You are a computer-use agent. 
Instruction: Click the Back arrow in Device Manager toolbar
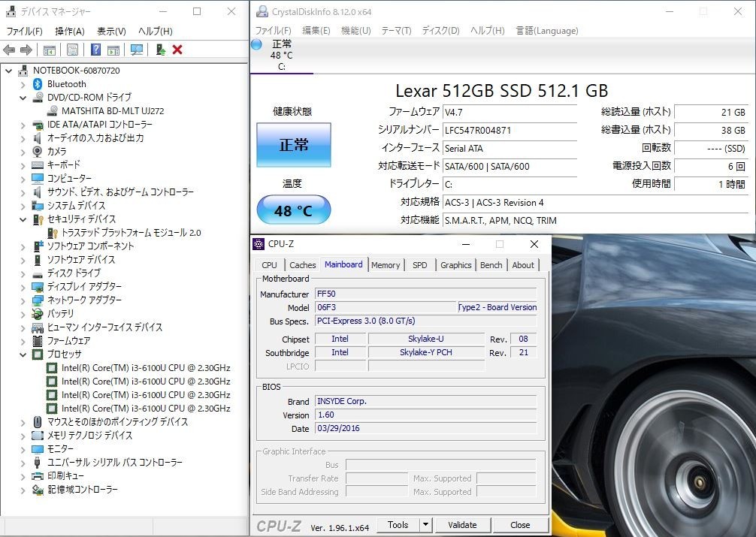click(x=9, y=50)
